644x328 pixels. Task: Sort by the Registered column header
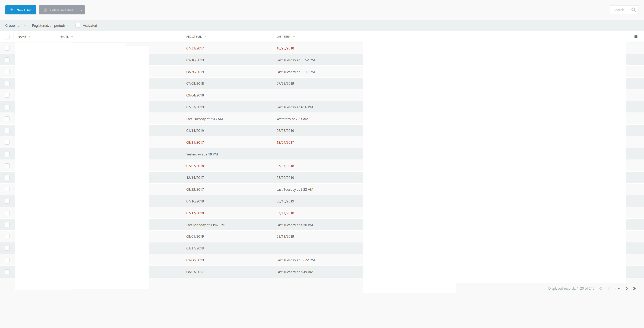(194, 36)
